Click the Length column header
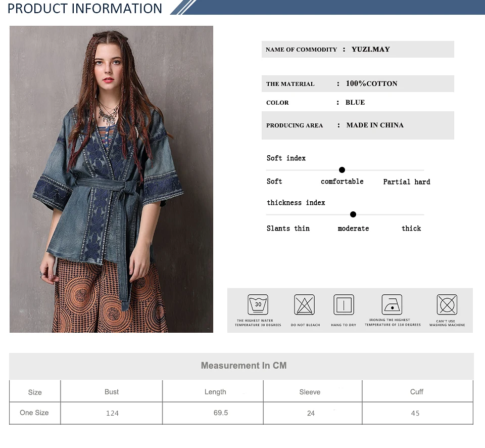The width and height of the screenshot is (485, 448). coord(215,392)
